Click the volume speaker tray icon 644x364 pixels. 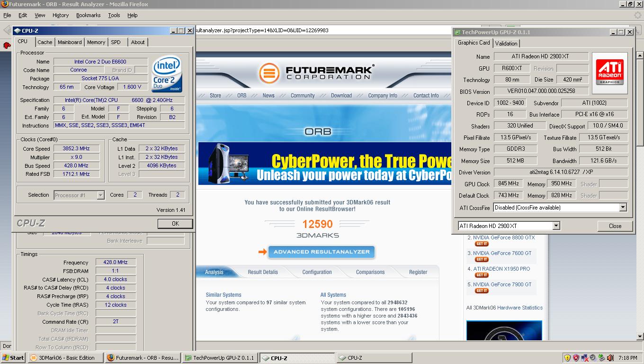pos(610,358)
